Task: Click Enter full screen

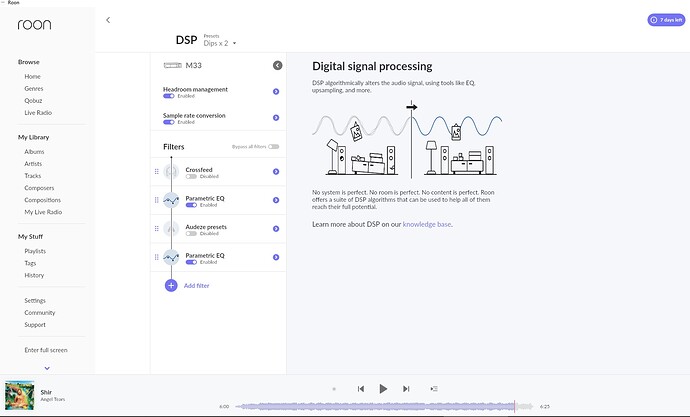Action: click(x=46, y=350)
